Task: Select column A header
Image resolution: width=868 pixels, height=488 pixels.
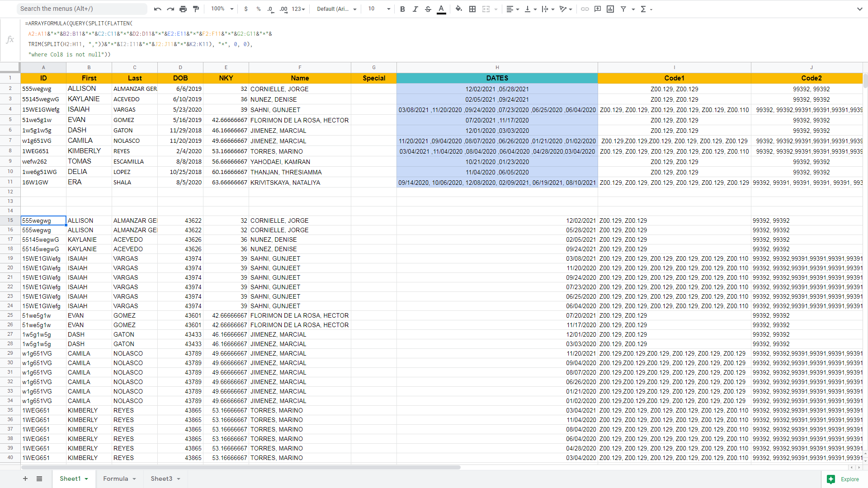Action: [43, 67]
